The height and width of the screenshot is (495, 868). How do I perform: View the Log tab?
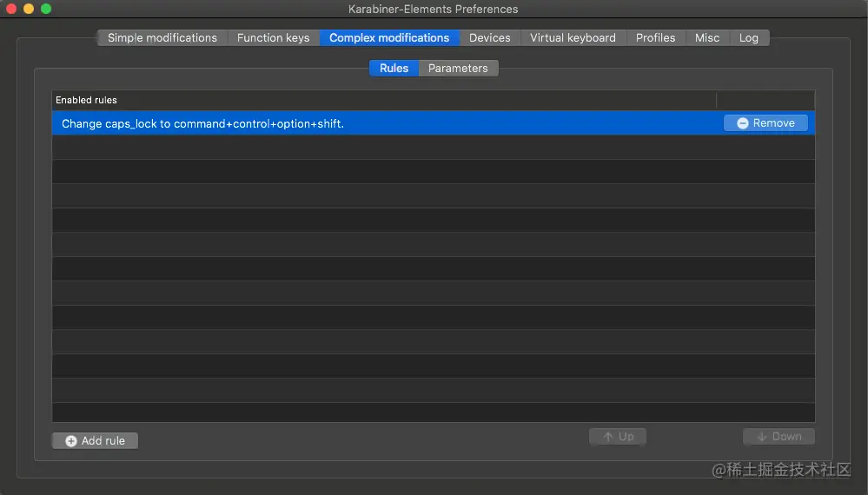pyautogui.click(x=749, y=37)
